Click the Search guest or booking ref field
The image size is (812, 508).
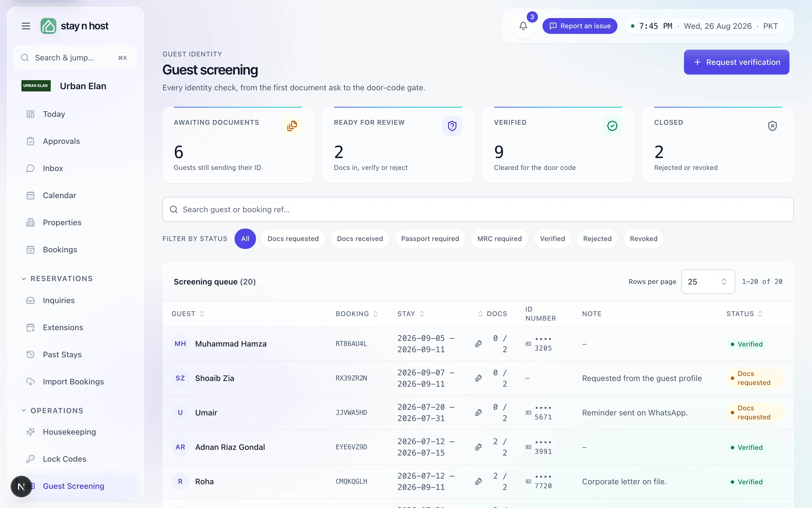[x=478, y=209]
